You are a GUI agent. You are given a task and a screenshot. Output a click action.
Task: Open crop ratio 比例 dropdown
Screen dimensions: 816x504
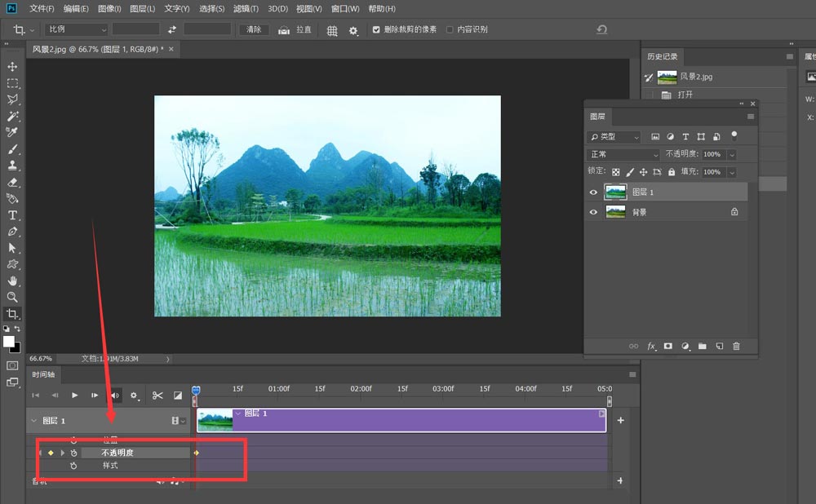(77, 29)
